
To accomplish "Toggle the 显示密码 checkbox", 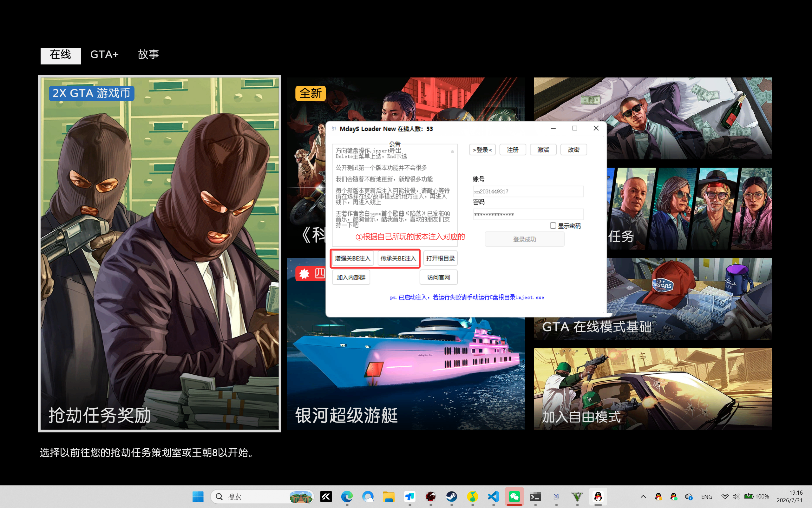I will coord(553,226).
